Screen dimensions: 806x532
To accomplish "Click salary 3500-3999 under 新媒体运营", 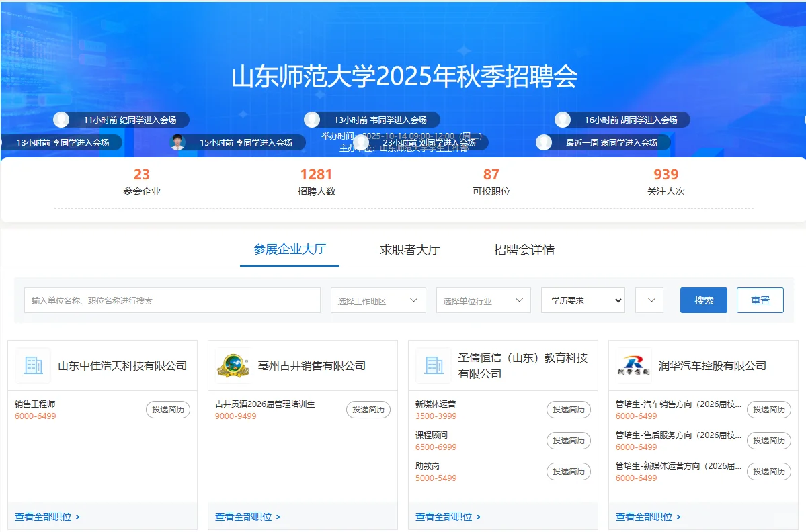I will point(436,416).
